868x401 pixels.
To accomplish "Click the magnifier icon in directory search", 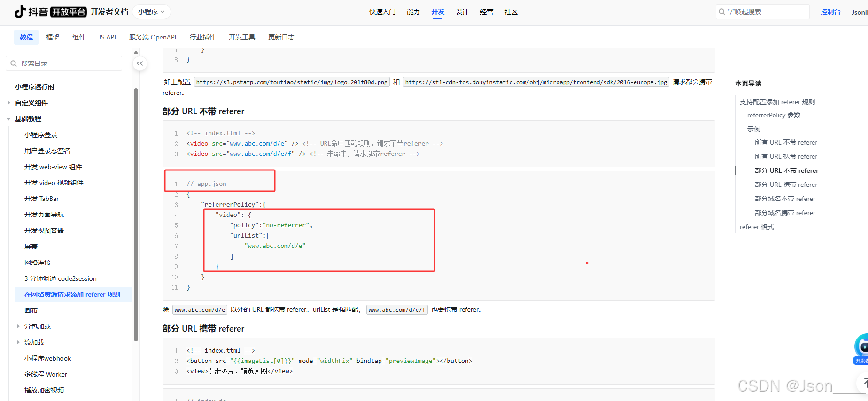I will (x=14, y=63).
